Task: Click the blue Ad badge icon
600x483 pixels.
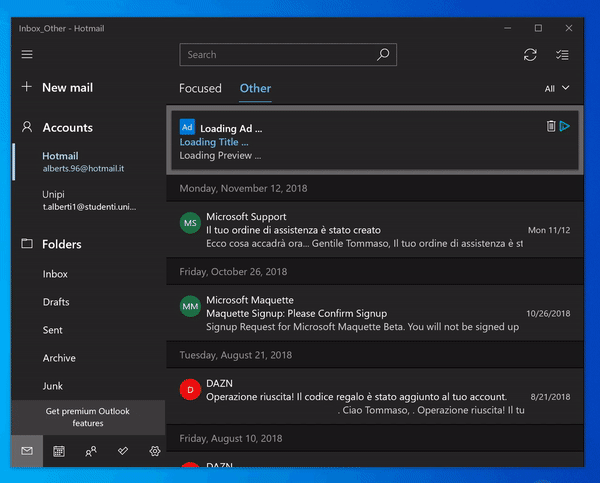Action: [187, 127]
